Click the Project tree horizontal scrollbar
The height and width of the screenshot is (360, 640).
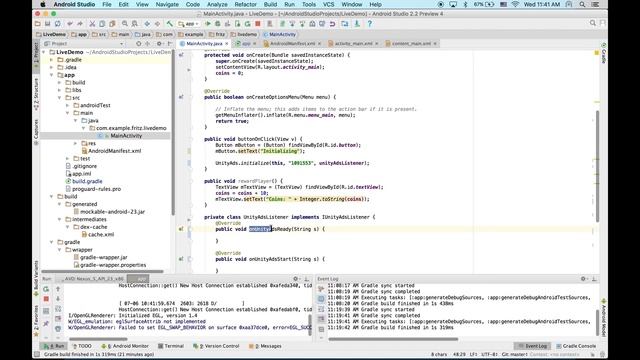click(102, 271)
